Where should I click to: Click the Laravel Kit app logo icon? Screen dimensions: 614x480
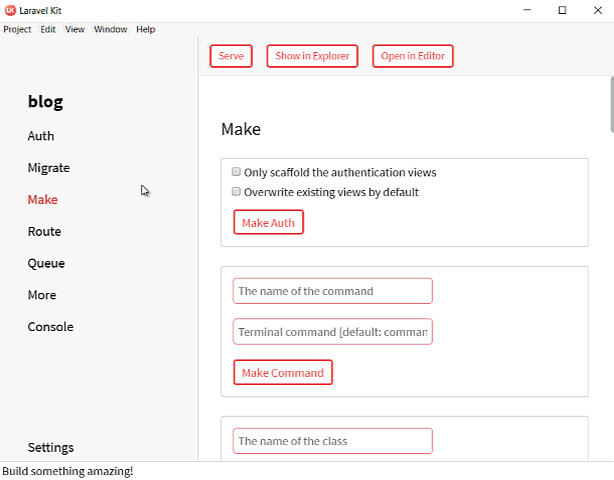pos(10,11)
